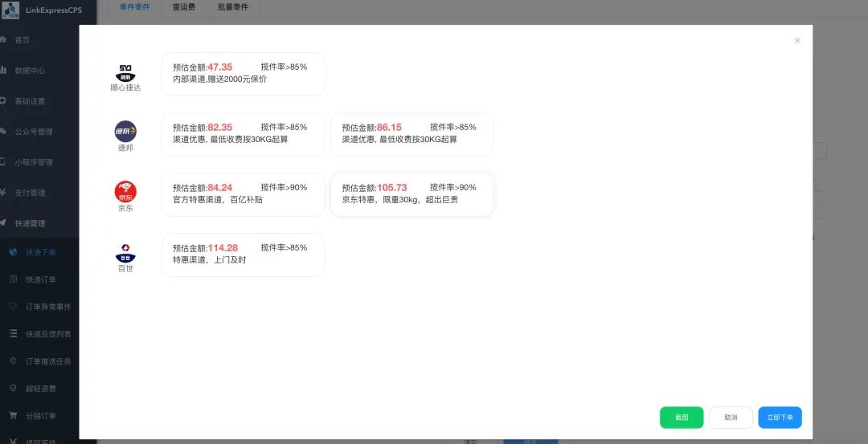This screenshot has height=444, width=868.
Task: Click the 德邦 courier name label
Action: click(125, 148)
